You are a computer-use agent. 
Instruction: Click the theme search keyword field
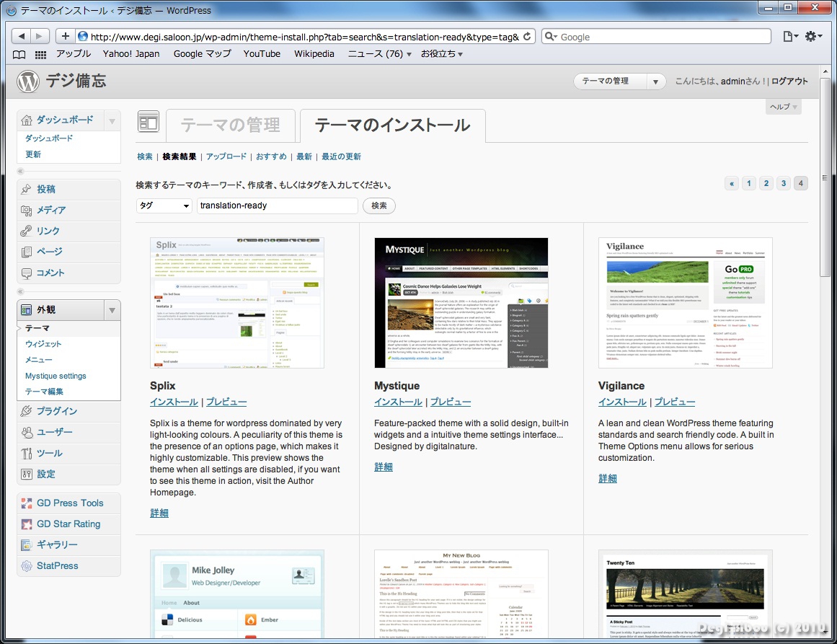pyautogui.click(x=278, y=206)
